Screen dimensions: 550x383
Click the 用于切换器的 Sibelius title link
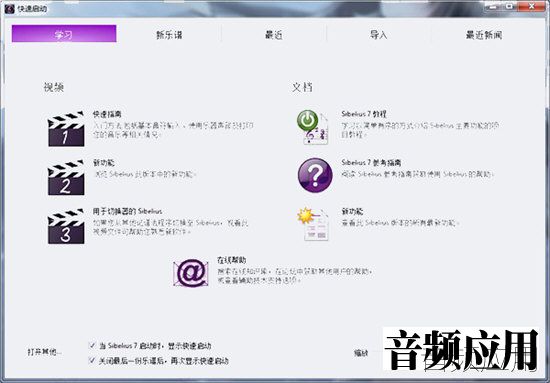click(127, 211)
